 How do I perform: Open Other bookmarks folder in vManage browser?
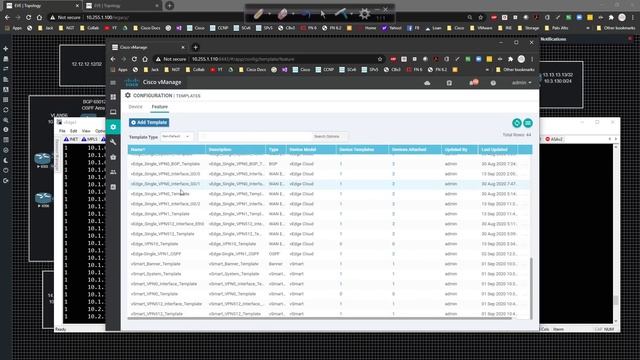[515, 70]
